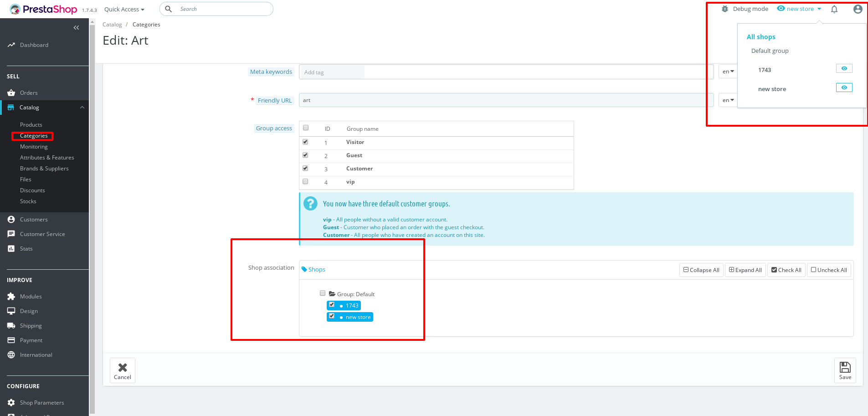The height and width of the screenshot is (416, 868).
Task: Click the Customers person icon
Action: pyautogui.click(x=11, y=220)
